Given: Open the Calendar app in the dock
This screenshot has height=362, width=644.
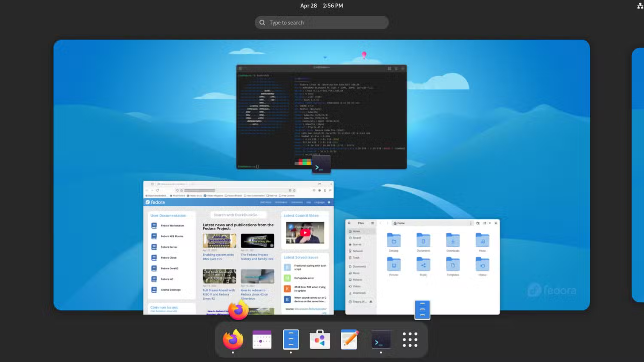Looking at the screenshot, I should [x=262, y=340].
